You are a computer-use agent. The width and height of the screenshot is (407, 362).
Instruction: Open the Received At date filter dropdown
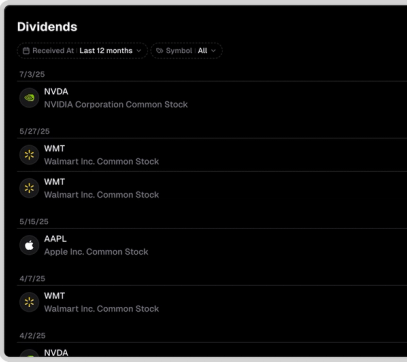[x=82, y=51]
